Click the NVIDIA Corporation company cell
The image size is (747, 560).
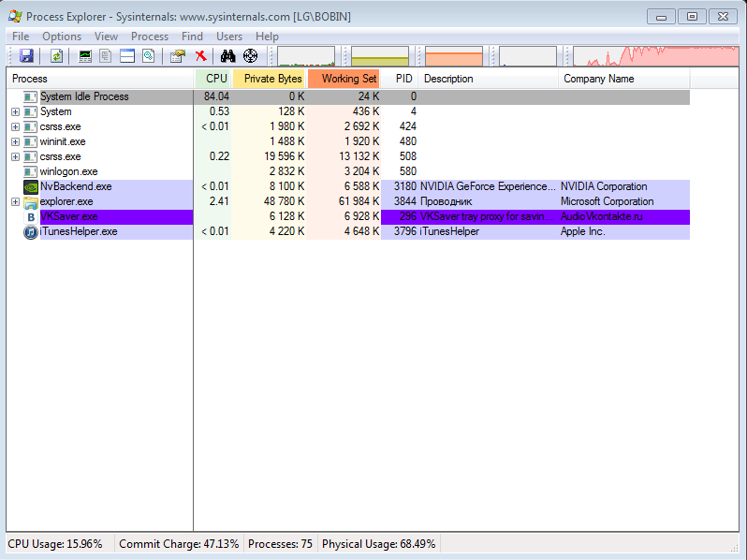click(604, 187)
